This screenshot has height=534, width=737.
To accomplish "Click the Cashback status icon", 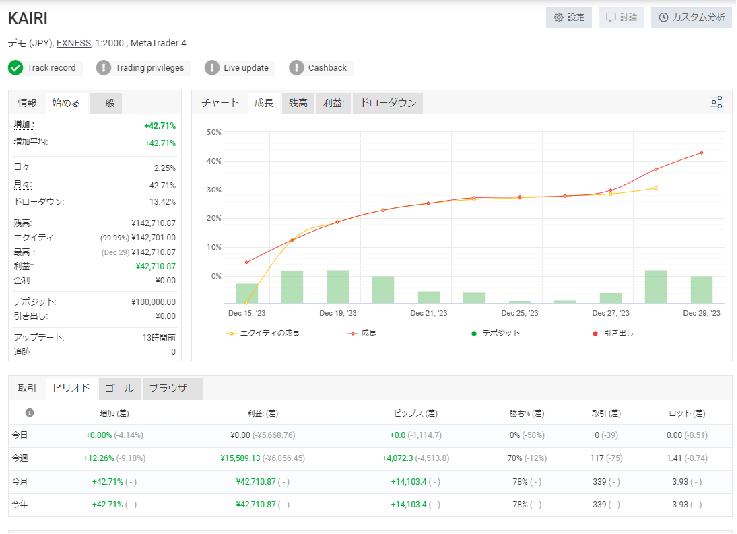I will 297,68.
